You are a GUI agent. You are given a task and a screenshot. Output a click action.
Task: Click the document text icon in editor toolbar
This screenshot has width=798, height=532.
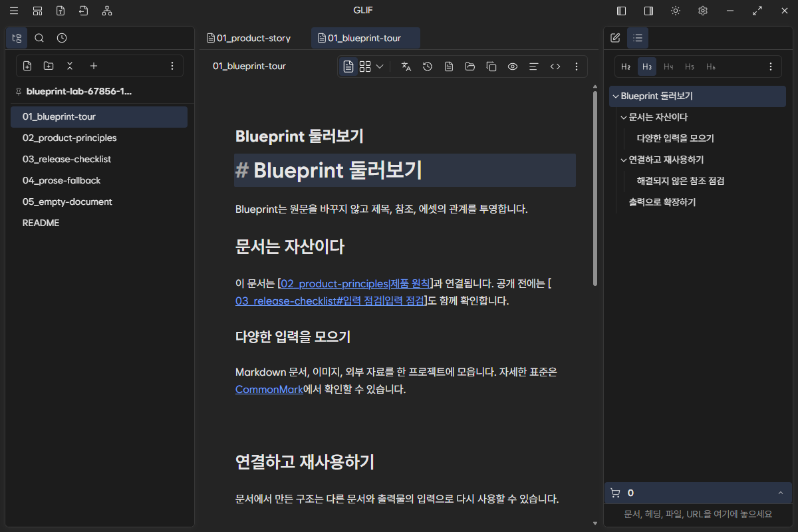pos(449,66)
